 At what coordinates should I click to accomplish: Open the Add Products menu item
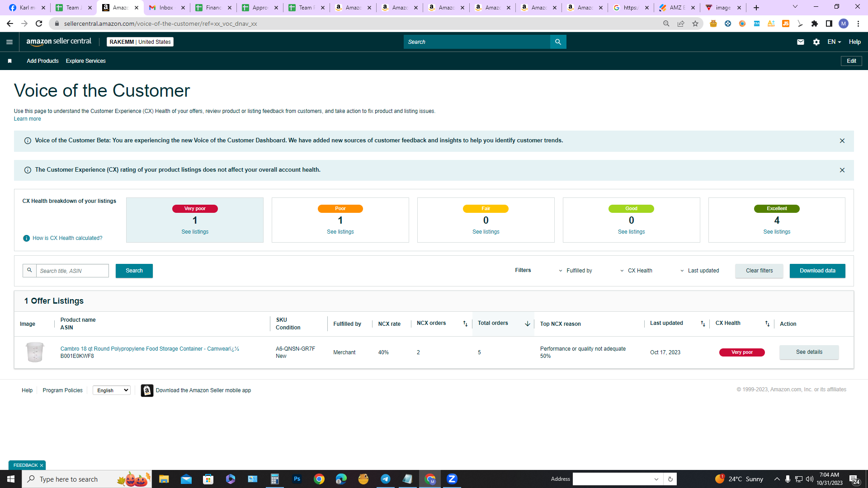point(42,61)
